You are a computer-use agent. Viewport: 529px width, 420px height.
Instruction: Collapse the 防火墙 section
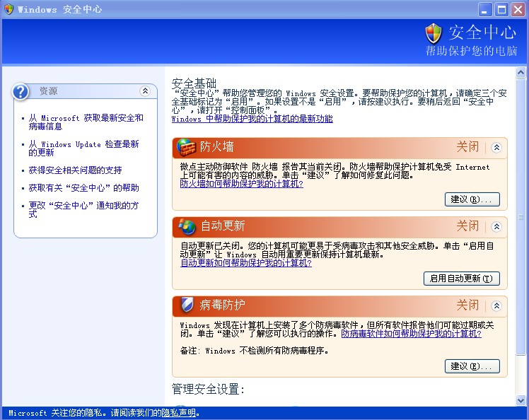(x=496, y=147)
